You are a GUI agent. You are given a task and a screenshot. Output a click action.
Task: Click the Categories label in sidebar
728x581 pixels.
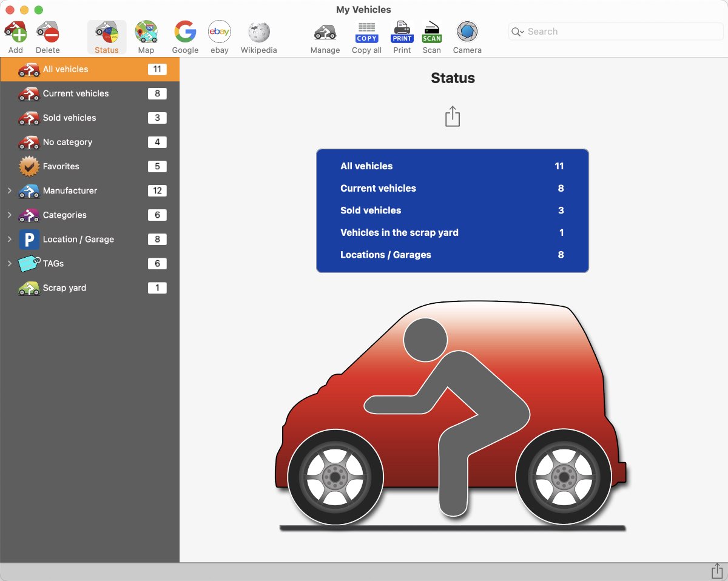pyautogui.click(x=64, y=215)
